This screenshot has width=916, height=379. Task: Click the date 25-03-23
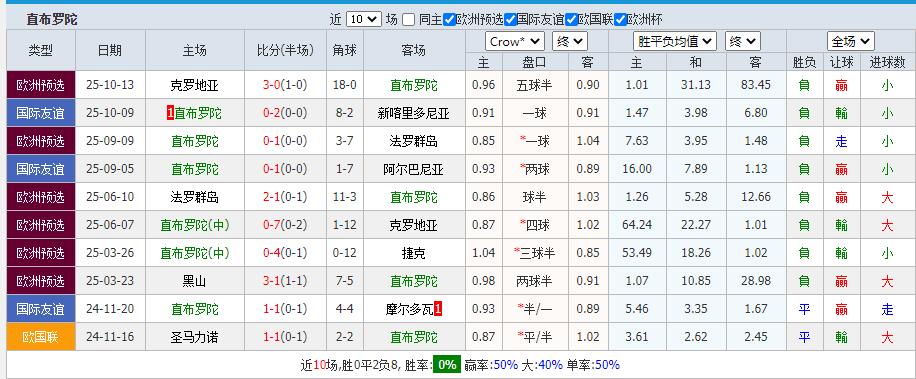click(110, 281)
